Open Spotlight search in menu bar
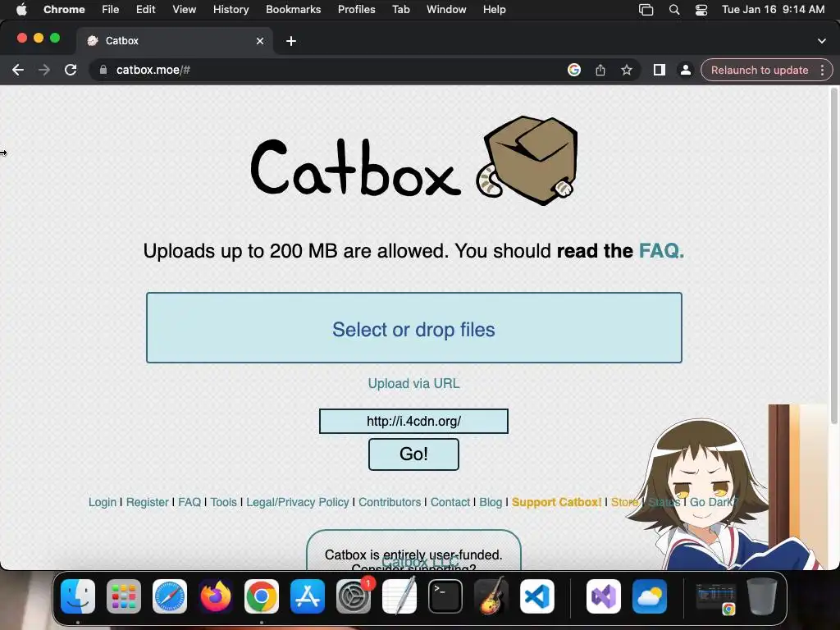This screenshot has height=630, width=840. coord(674,10)
